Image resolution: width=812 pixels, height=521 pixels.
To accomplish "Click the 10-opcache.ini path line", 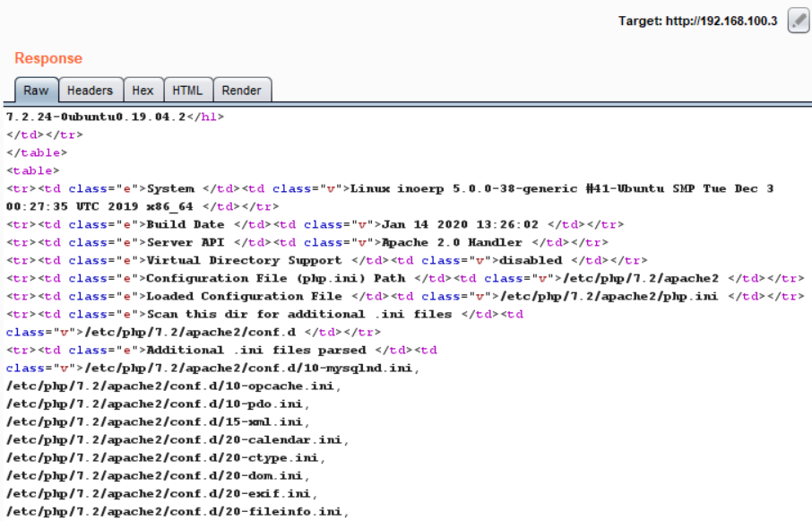I will (174, 386).
